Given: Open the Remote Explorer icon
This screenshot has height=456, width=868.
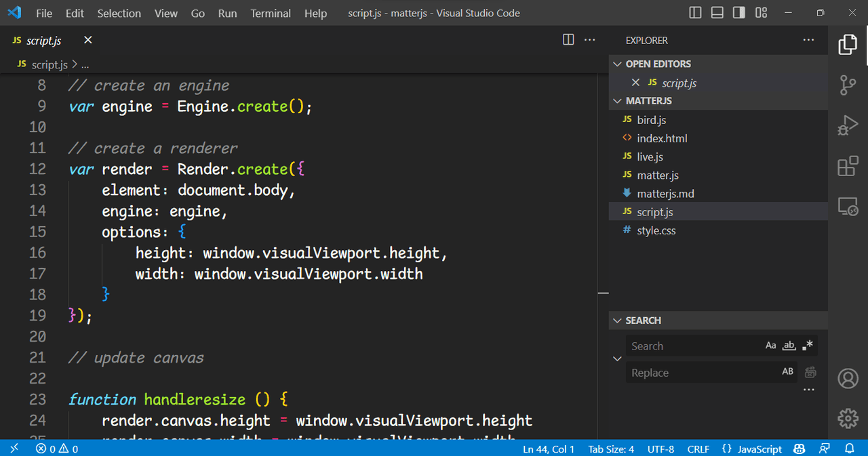Looking at the screenshot, I should click(848, 206).
